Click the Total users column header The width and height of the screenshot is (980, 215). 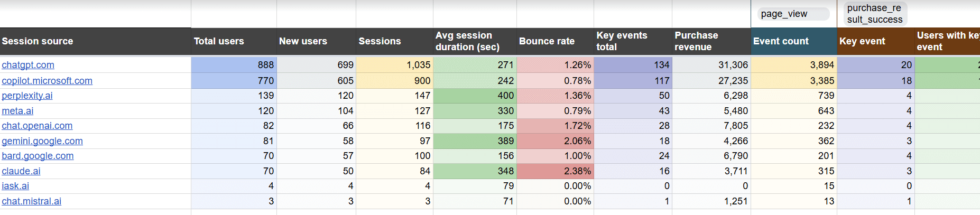pyautogui.click(x=234, y=41)
